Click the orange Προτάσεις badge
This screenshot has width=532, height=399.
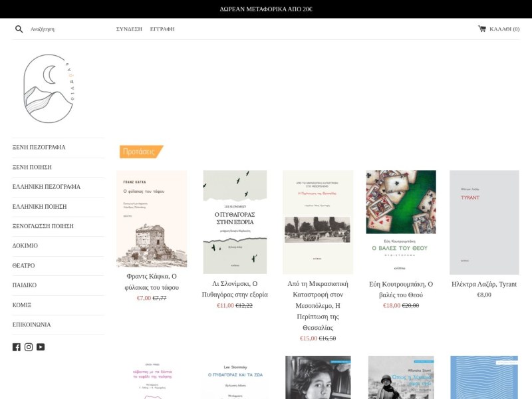tap(142, 152)
